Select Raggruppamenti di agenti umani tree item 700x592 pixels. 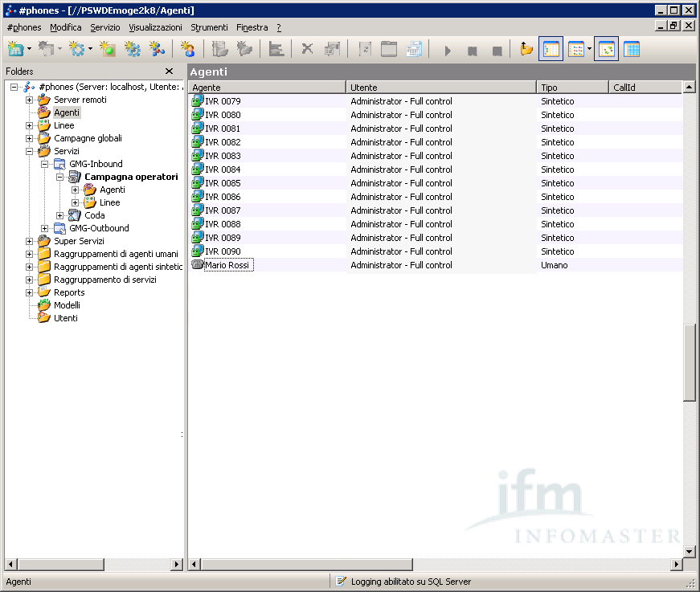click(116, 255)
